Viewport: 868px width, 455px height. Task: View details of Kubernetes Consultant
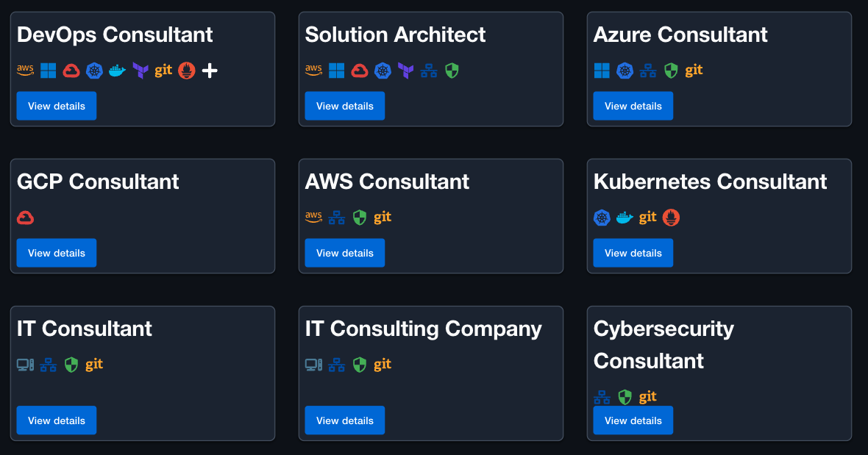tap(633, 253)
